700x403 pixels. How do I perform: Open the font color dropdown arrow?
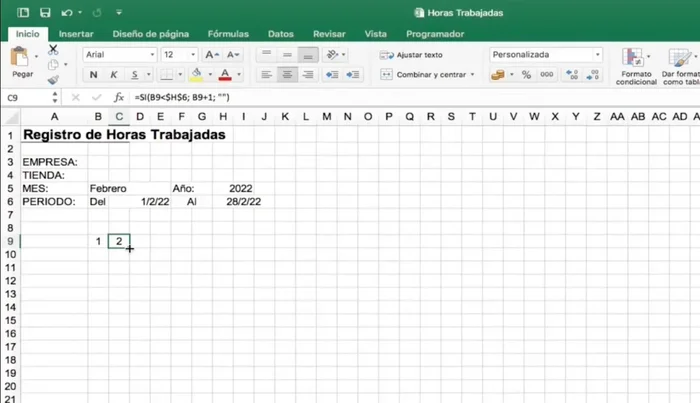(x=239, y=75)
